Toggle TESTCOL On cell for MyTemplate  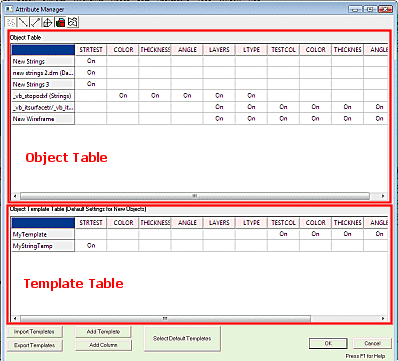pyautogui.click(x=283, y=234)
